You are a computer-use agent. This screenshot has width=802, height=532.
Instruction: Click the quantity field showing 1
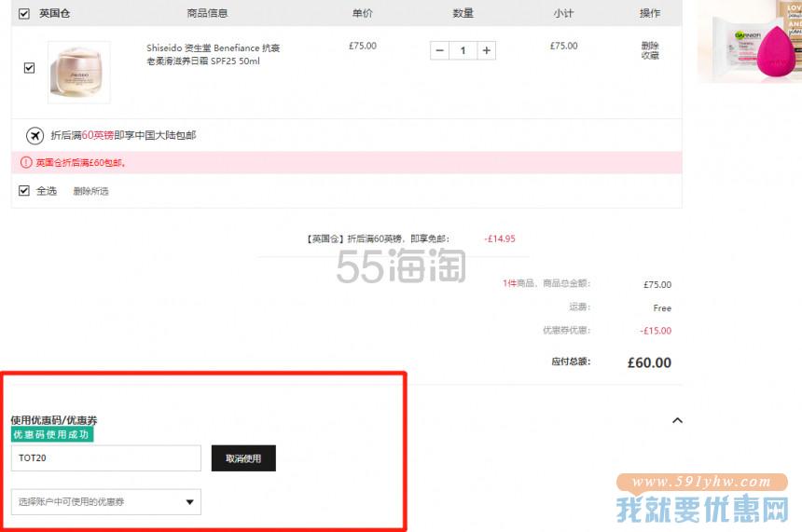[463, 50]
